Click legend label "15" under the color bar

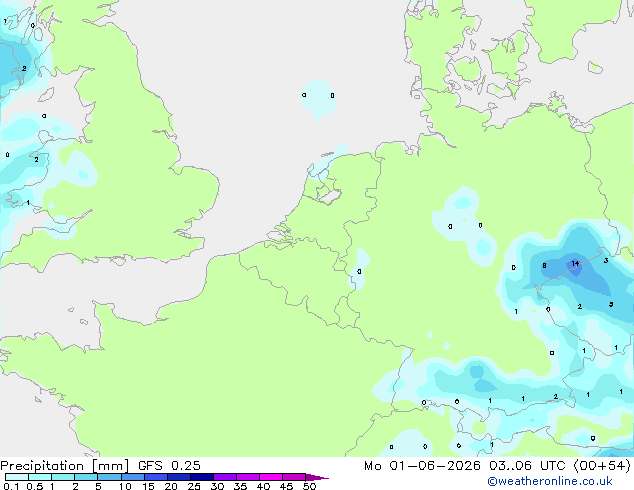[148, 486]
